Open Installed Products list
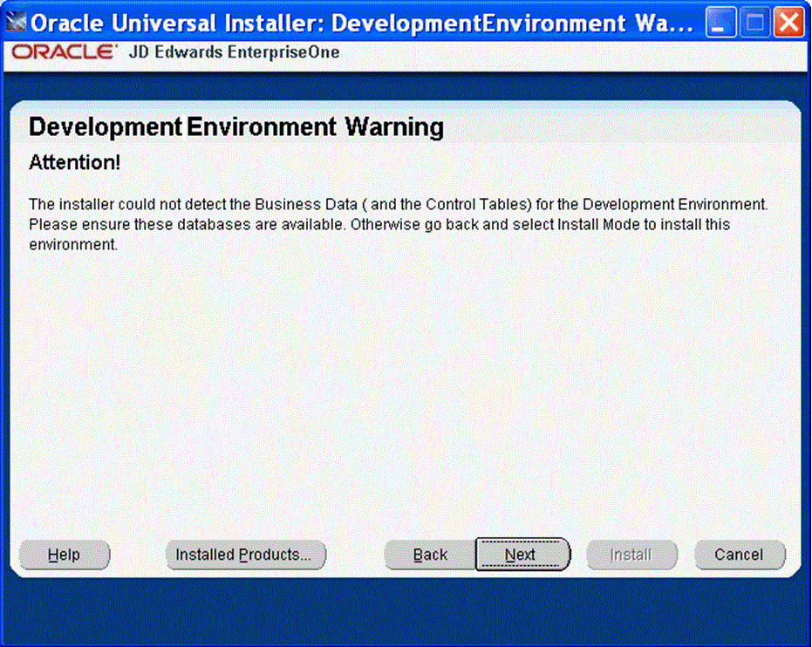 click(245, 555)
